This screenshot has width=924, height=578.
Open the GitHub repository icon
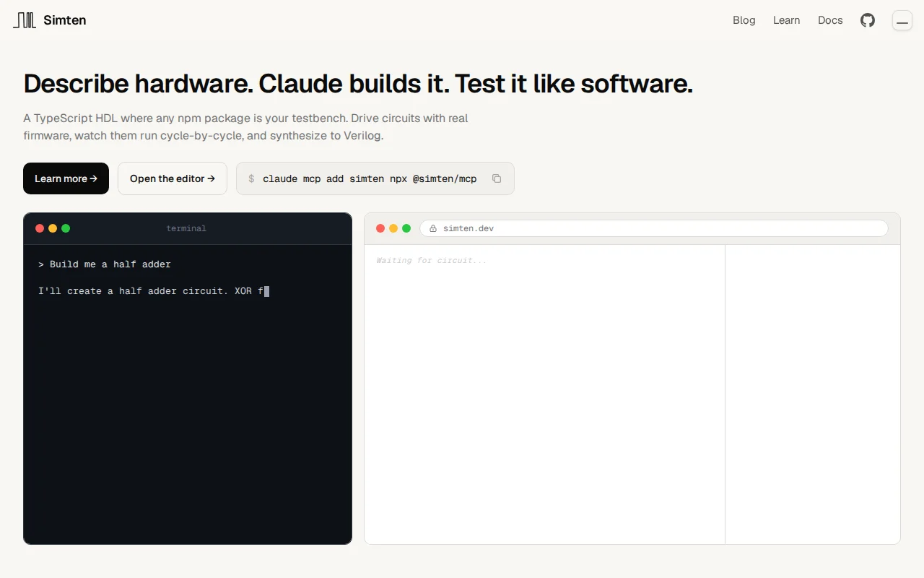tap(868, 20)
